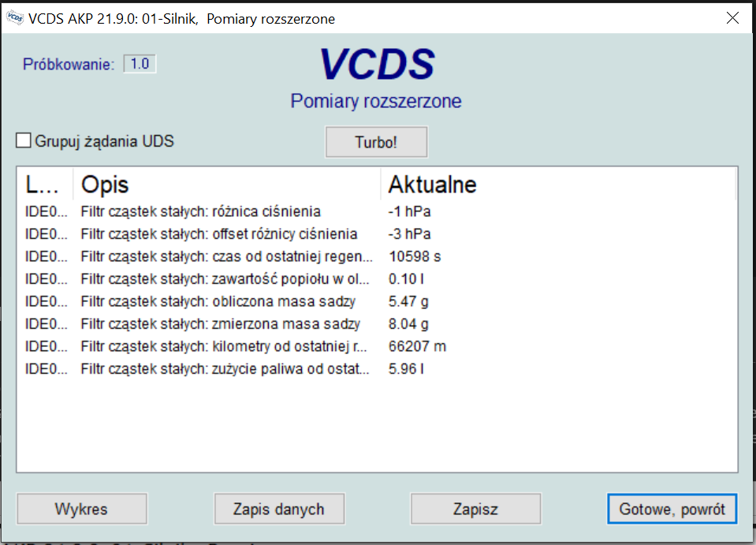
Task: Click the Próbkowanie value field 1.0
Action: (x=140, y=64)
